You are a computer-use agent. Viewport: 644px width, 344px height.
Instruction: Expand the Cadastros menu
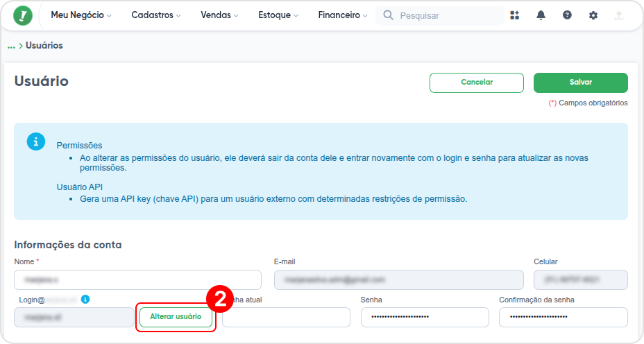(155, 15)
